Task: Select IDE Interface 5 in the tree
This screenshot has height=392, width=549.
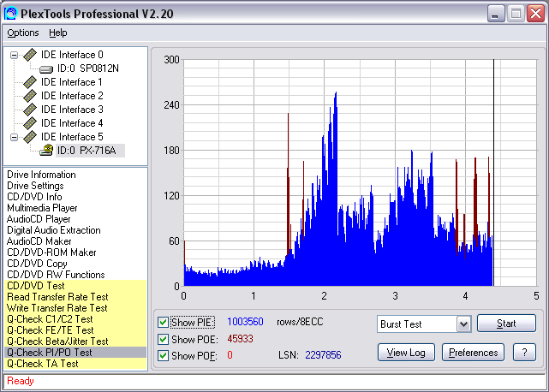Action: [72, 136]
